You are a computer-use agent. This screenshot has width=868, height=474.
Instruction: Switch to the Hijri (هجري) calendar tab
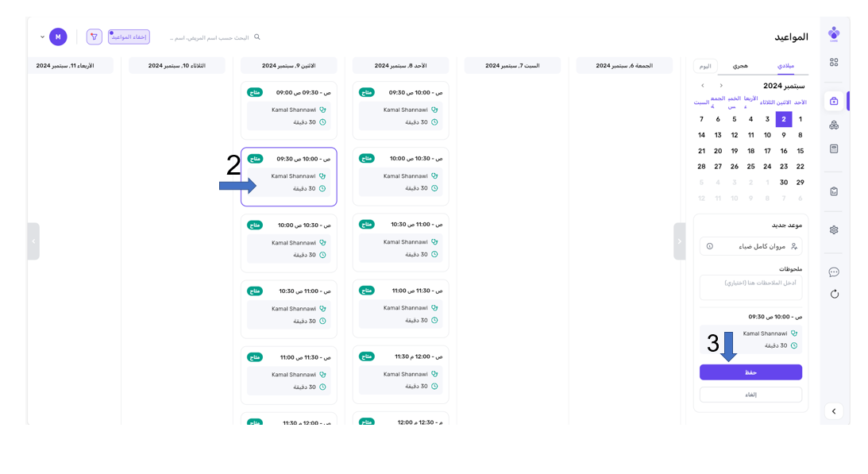(739, 66)
